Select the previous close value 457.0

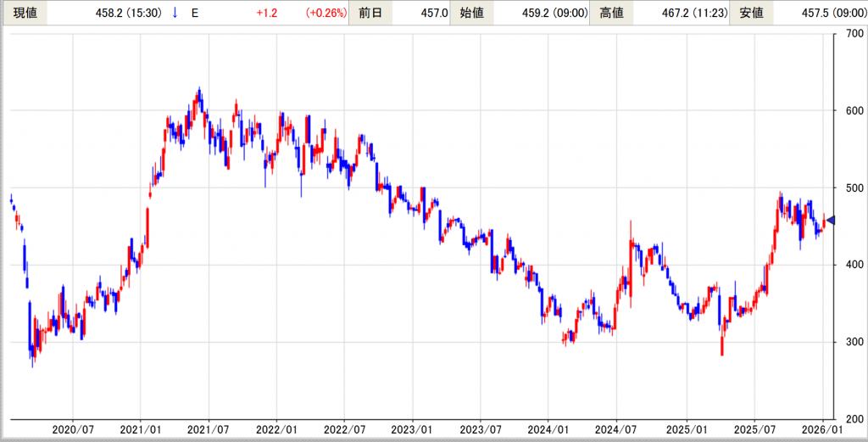tap(434, 13)
